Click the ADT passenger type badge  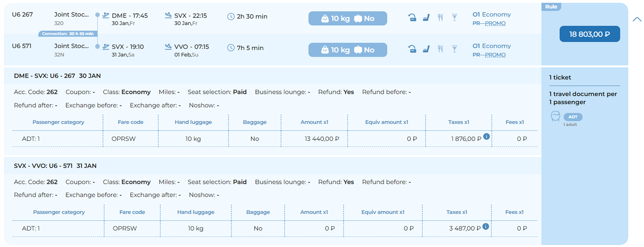click(573, 117)
